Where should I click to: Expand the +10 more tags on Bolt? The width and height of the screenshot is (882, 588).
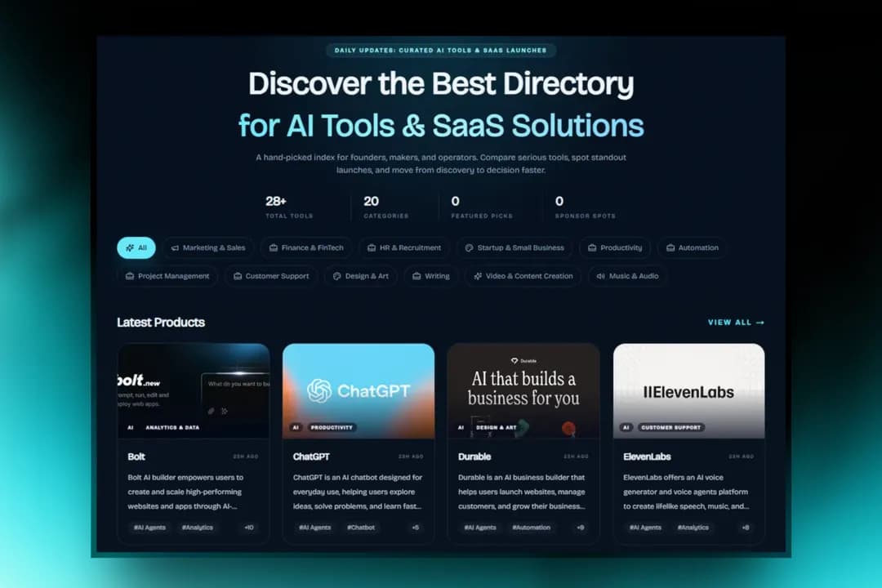(249, 528)
